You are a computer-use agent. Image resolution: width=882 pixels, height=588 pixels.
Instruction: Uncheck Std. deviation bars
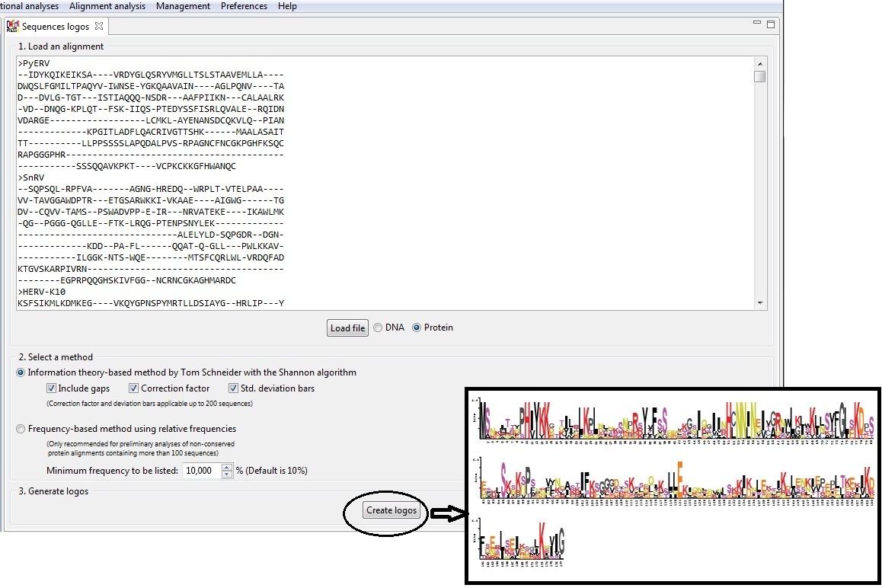tap(234, 388)
